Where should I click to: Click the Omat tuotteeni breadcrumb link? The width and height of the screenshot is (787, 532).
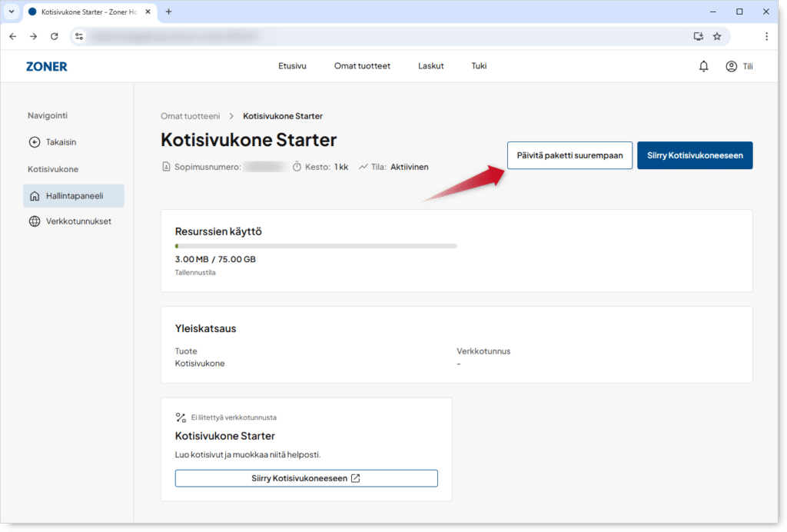click(x=190, y=116)
